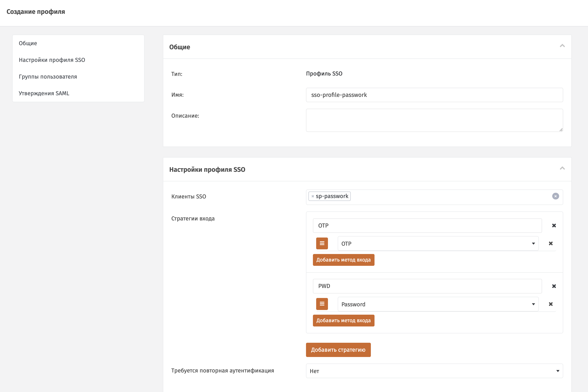Click the Настройки профиля SSO section heading
Viewport: 588px width, 392px height.
point(207,170)
